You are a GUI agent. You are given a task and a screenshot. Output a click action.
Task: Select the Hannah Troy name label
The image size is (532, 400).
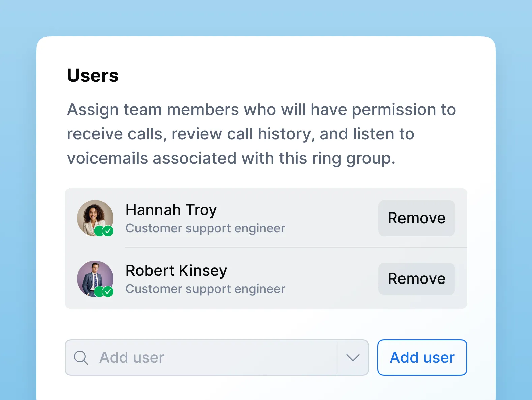171,210
